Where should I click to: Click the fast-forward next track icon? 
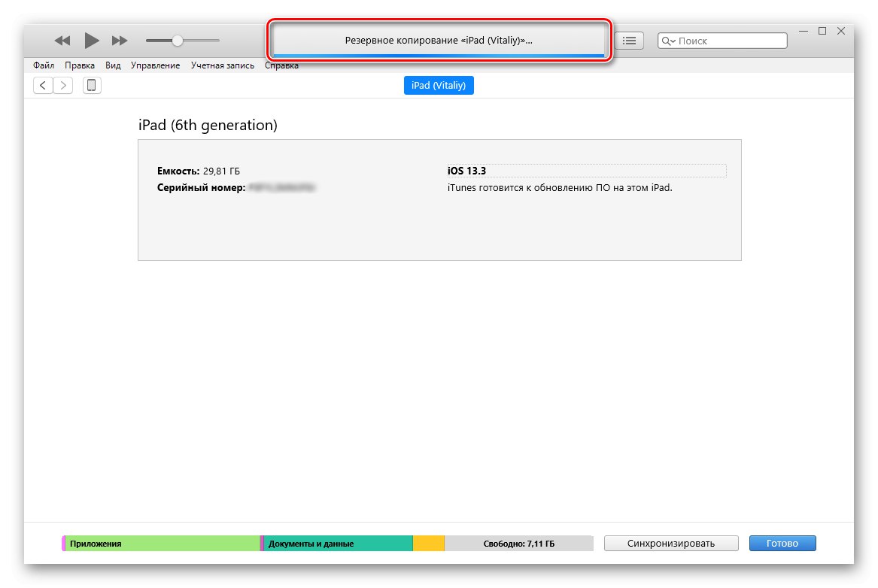pos(120,41)
